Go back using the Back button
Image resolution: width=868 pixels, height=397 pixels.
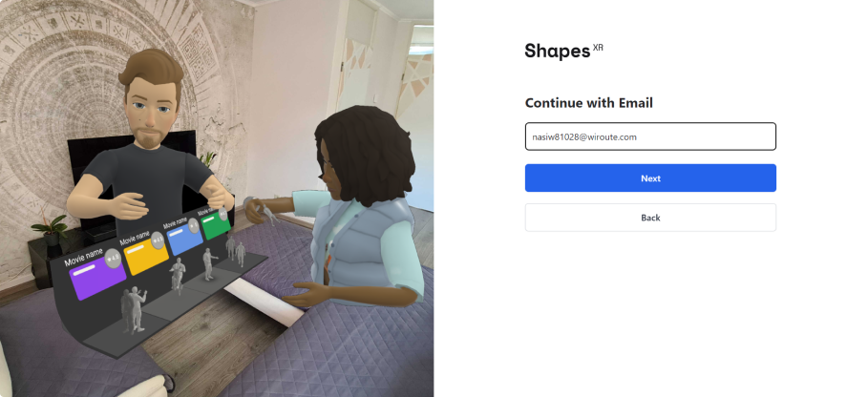coord(650,218)
